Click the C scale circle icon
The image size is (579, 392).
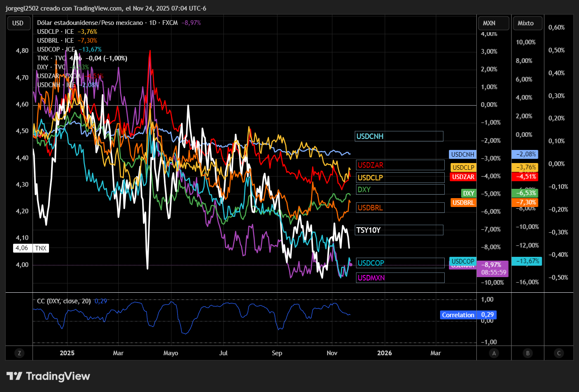pyautogui.click(x=559, y=353)
